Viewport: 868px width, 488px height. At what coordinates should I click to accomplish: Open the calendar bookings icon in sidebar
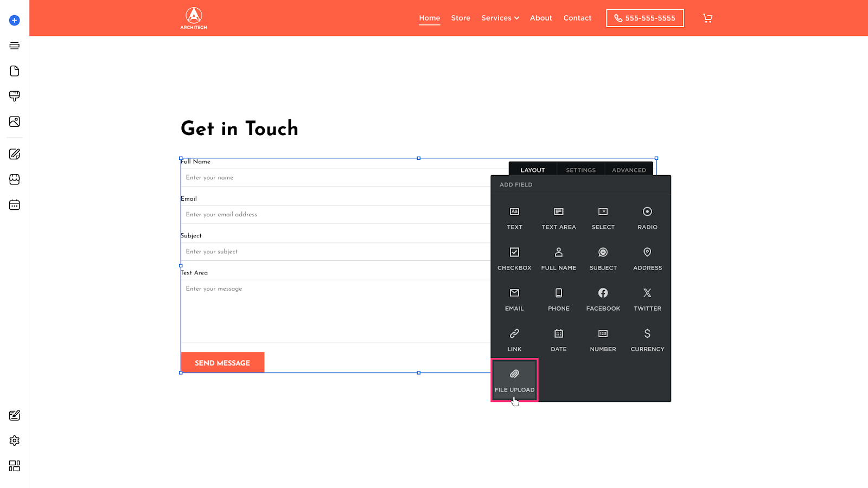pyautogui.click(x=15, y=205)
